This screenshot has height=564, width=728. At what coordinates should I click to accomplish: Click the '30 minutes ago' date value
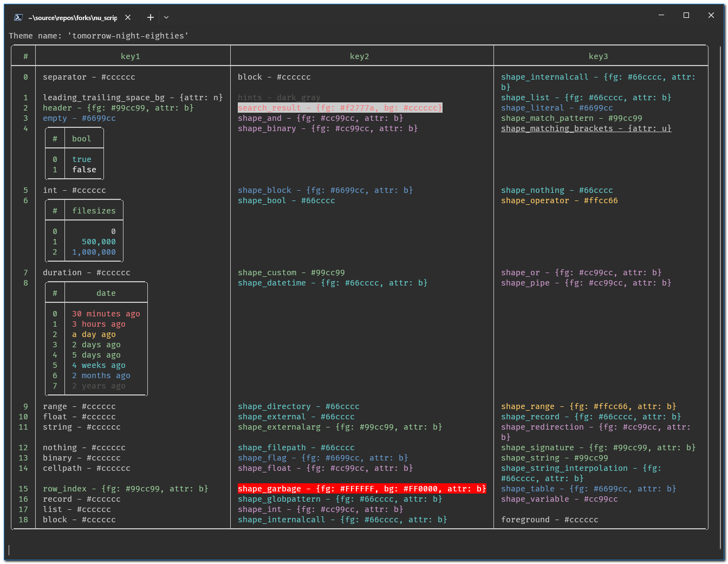pos(106,314)
